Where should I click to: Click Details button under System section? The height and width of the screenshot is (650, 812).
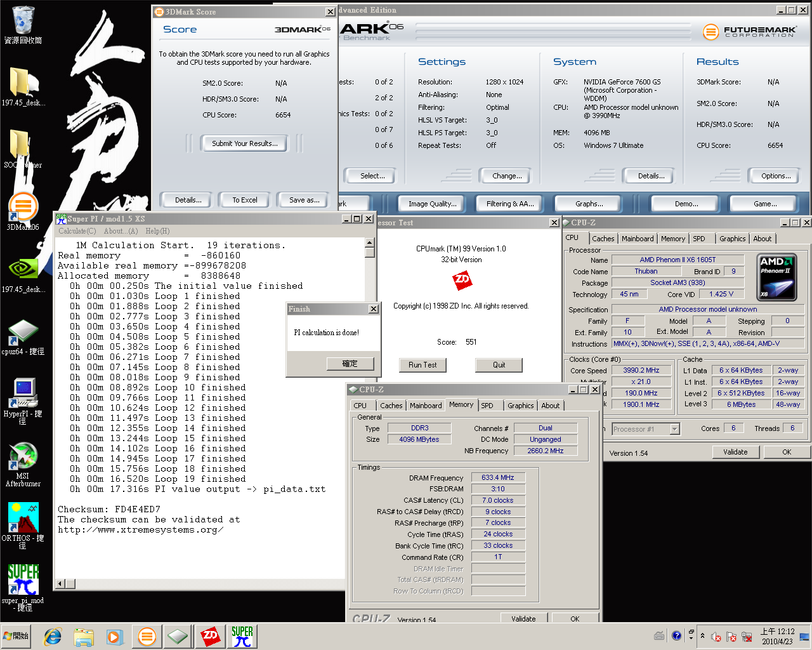651,176
